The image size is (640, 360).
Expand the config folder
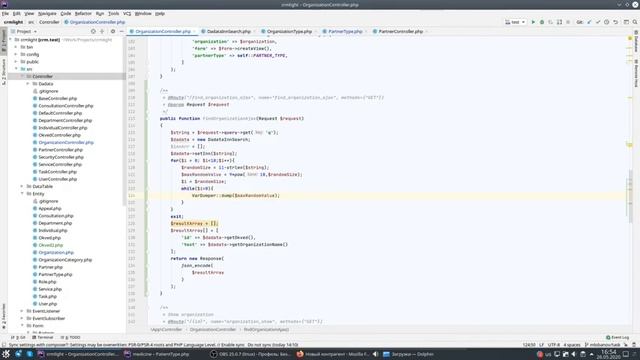point(16,54)
